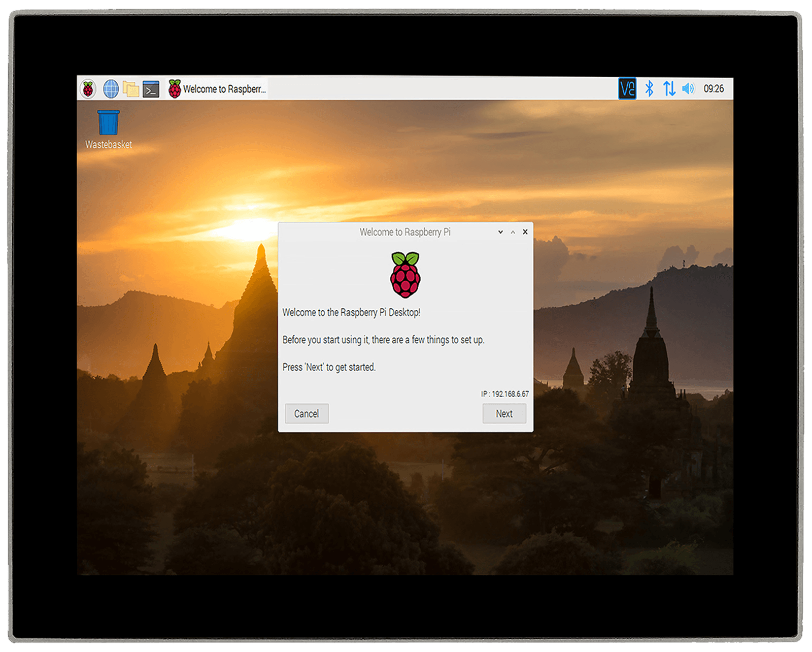Launch the Terminal from the taskbar
The width and height of the screenshot is (812, 652).
click(x=151, y=89)
